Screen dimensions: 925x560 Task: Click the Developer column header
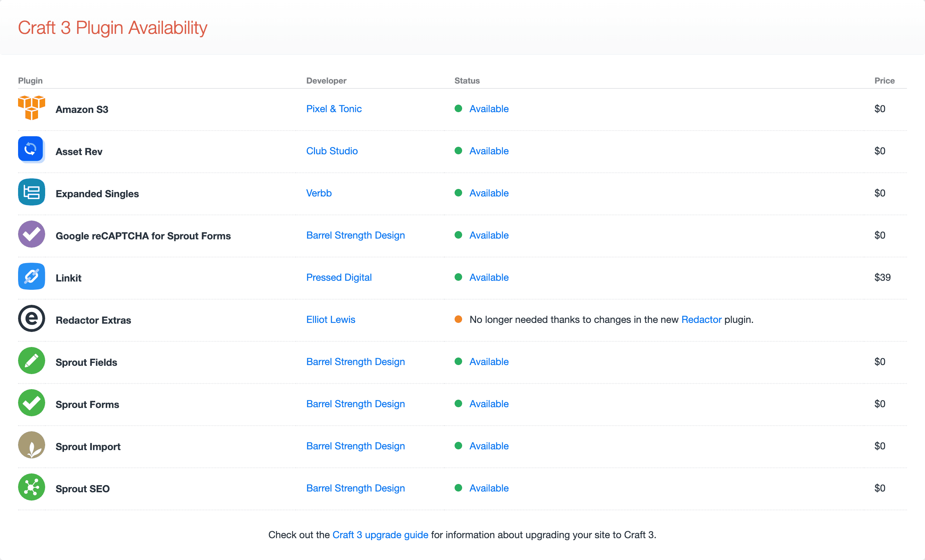click(326, 81)
